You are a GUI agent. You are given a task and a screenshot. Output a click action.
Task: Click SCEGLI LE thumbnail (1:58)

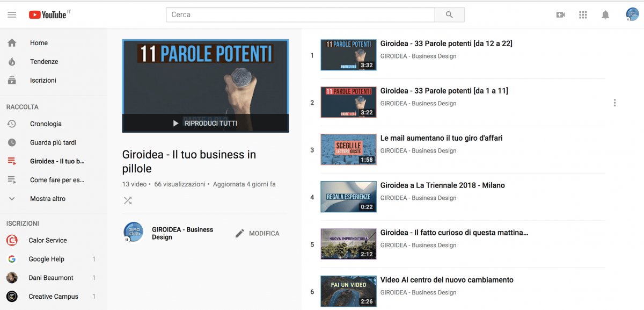click(348, 149)
